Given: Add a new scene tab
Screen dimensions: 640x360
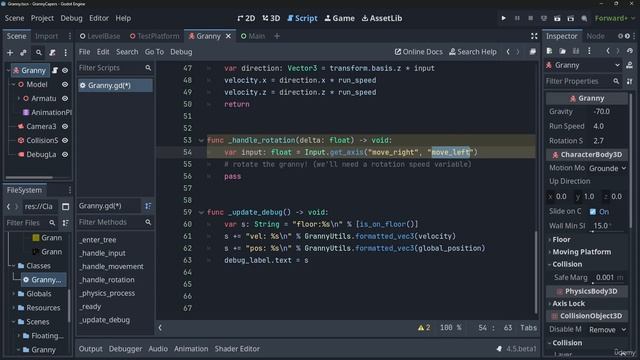Looking at the screenshot, I should coord(277,36).
